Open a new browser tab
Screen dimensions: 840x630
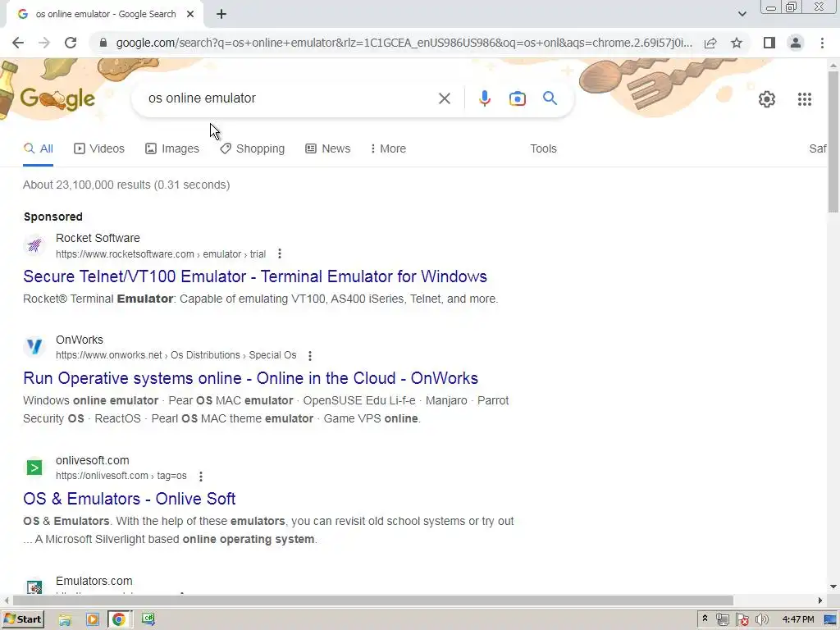(x=221, y=15)
